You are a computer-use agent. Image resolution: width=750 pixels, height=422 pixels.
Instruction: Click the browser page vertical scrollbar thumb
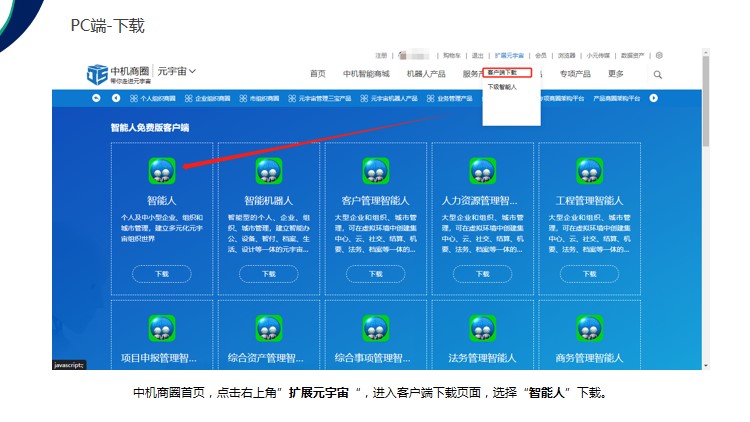(x=706, y=101)
